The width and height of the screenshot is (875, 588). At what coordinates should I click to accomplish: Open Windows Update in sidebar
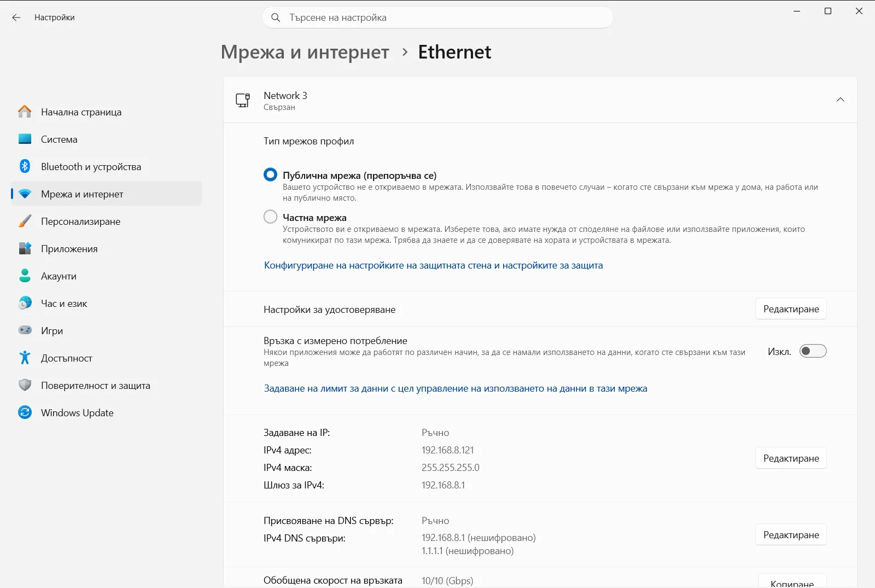(107, 412)
